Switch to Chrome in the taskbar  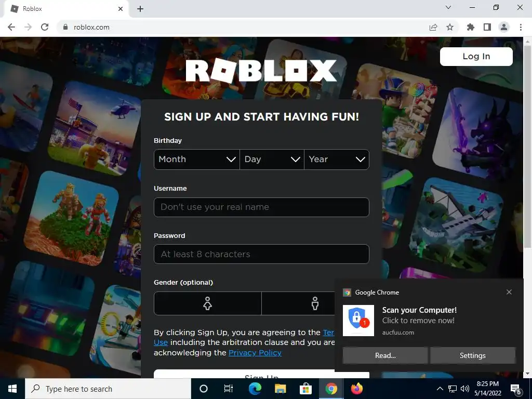[x=331, y=389]
